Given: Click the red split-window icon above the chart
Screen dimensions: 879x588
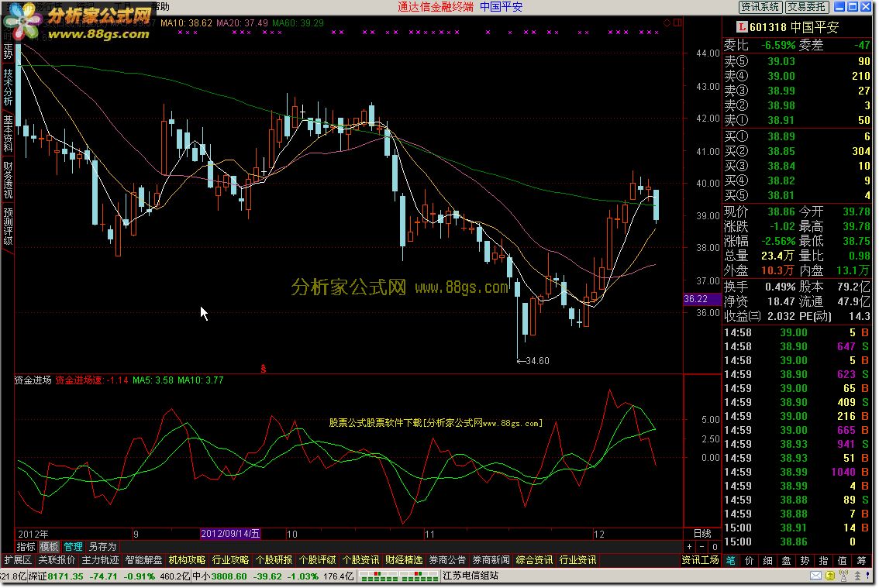Looking at the screenshot, I should [677, 23].
